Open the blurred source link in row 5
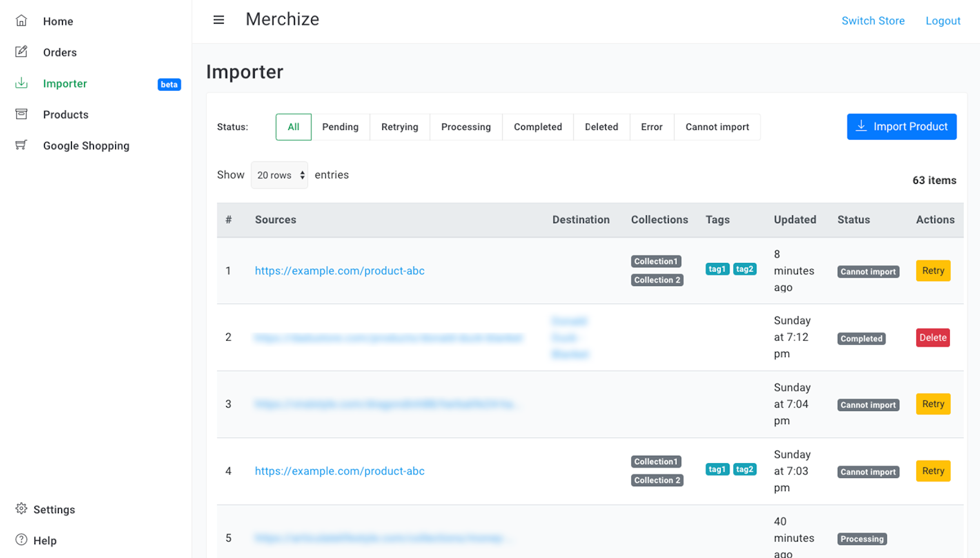The height and width of the screenshot is (558, 980). coord(383,538)
